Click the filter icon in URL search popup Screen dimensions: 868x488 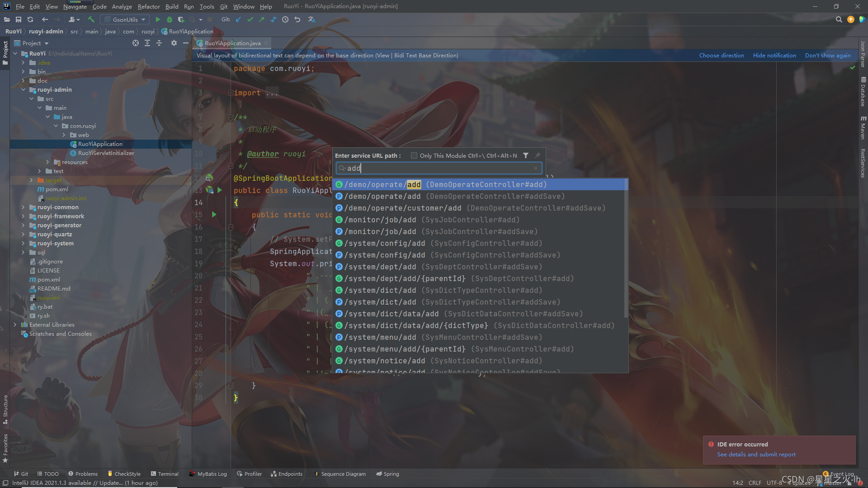(x=526, y=155)
